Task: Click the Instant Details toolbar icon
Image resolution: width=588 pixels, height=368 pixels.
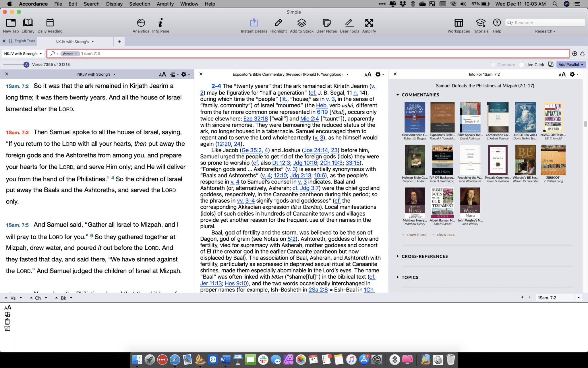Action: (254, 23)
